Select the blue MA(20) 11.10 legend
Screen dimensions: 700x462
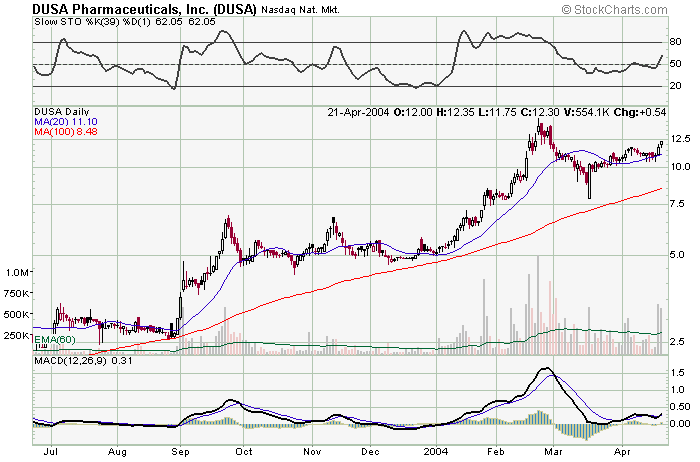pos(66,121)
